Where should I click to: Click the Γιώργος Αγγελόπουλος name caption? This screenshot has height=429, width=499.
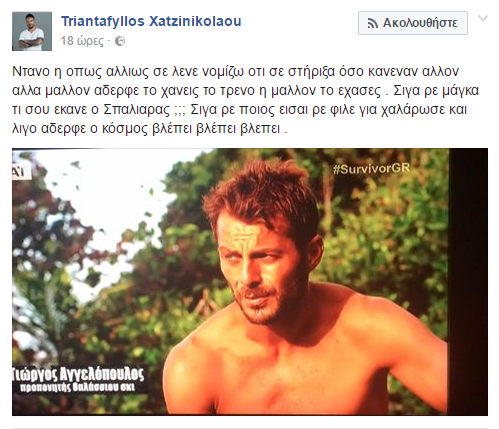[x=79, y=374]
